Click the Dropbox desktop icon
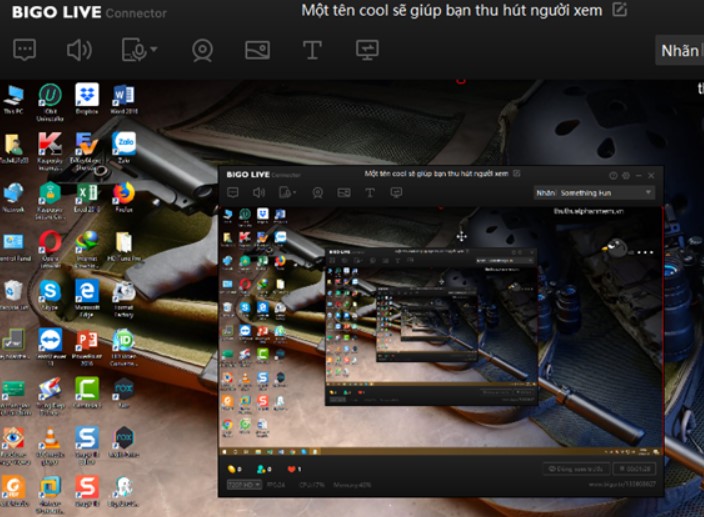 coord(87,96)
